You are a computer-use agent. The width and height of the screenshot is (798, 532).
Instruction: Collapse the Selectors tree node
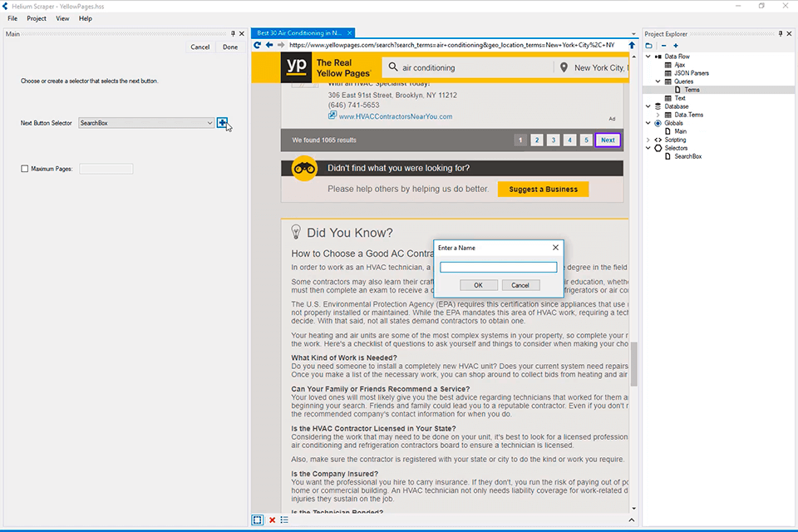tap(648, 148)
